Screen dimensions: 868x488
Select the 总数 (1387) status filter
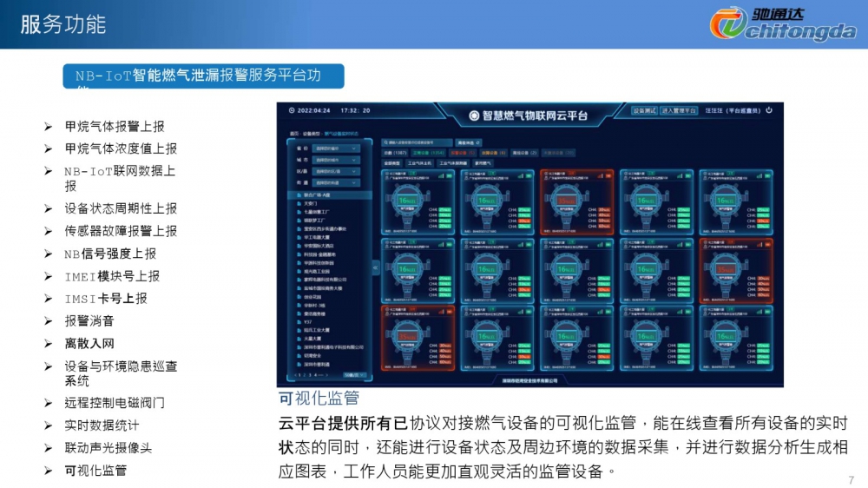[x=395, y=153]
